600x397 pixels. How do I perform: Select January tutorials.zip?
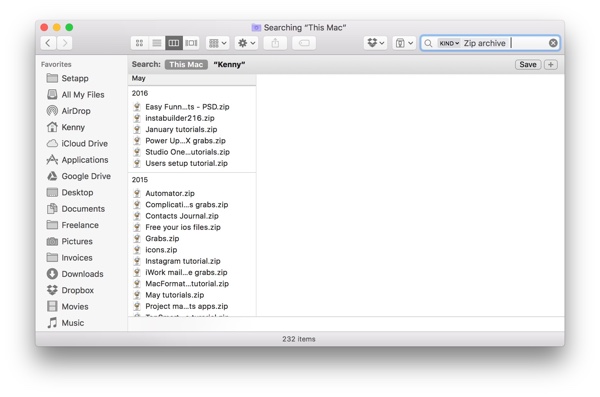181,129
